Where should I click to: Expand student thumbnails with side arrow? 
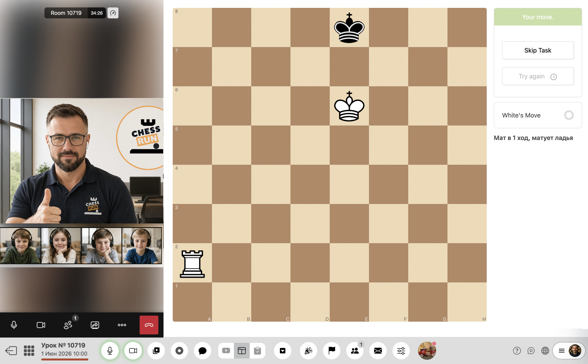point(159,244)
